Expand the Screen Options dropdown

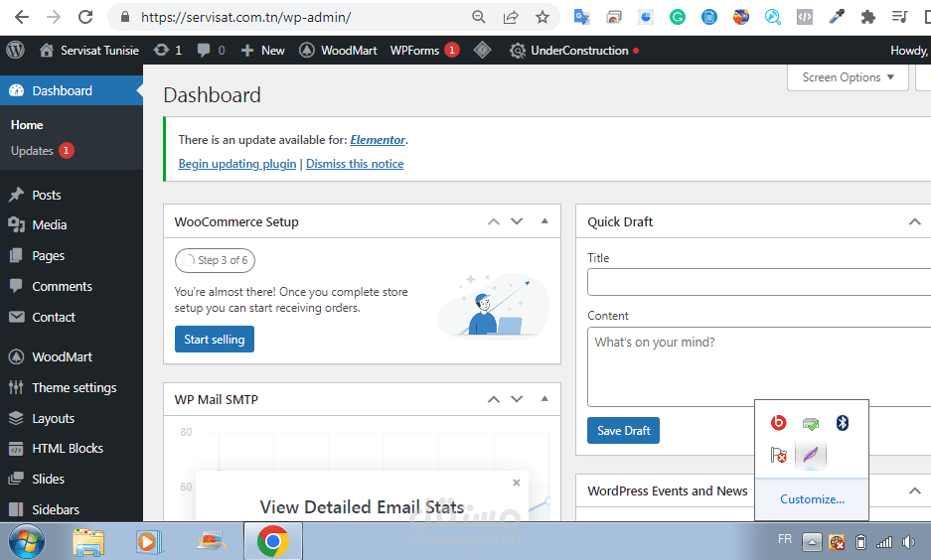(848, 77)
